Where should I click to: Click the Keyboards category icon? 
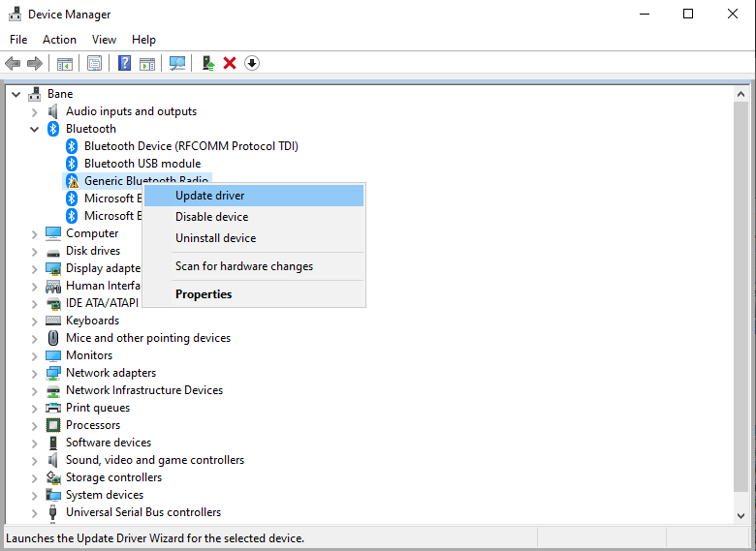pyautogui.click(x=53, y=321)
